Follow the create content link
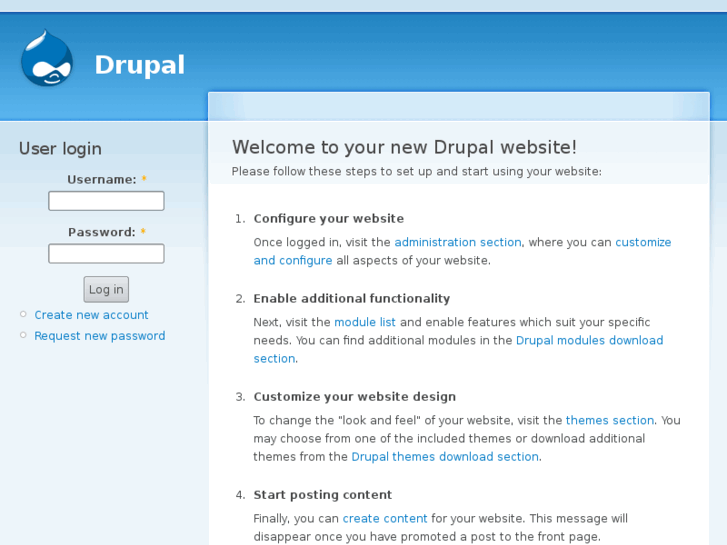 click(x=385, y=519)
